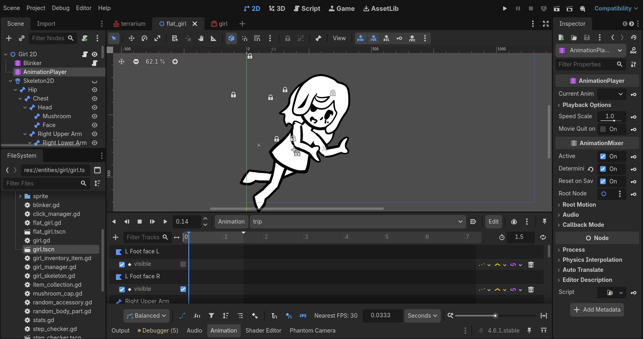Image resolution: width=644 pixels, height=339 pixels.
Task: Open the Seconds snap unit dropdown
Action: click(422, 316)
